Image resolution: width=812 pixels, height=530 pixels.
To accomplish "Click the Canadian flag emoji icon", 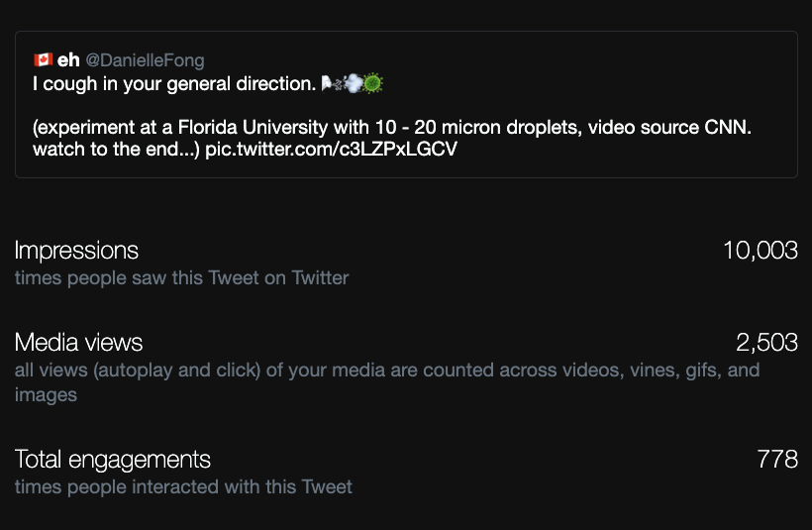I will coord(43,60).
